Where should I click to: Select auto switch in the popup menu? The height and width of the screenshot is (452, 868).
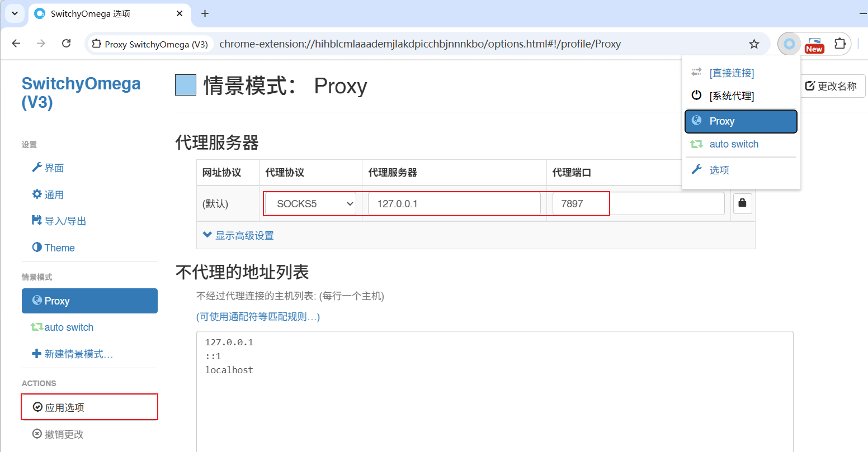pyautogui.click(x=741, y=144)
